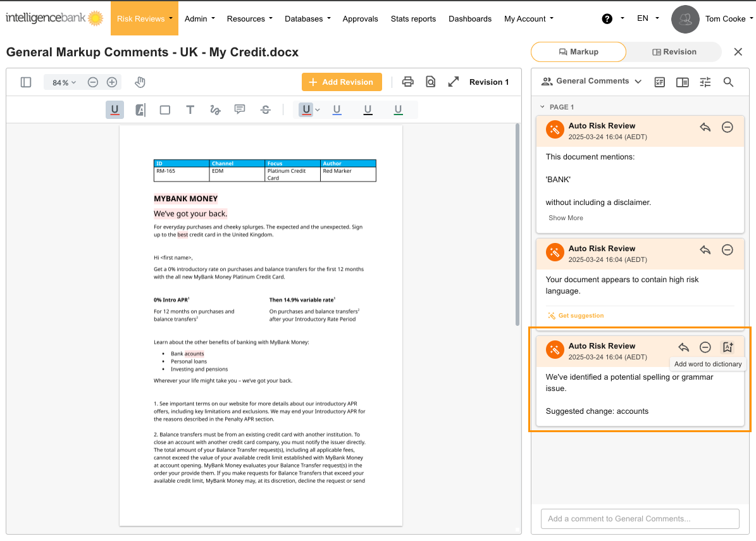The image size is (756, 541).
Task: Open the Risk Reviews menu
Action: tap(144, 18)
